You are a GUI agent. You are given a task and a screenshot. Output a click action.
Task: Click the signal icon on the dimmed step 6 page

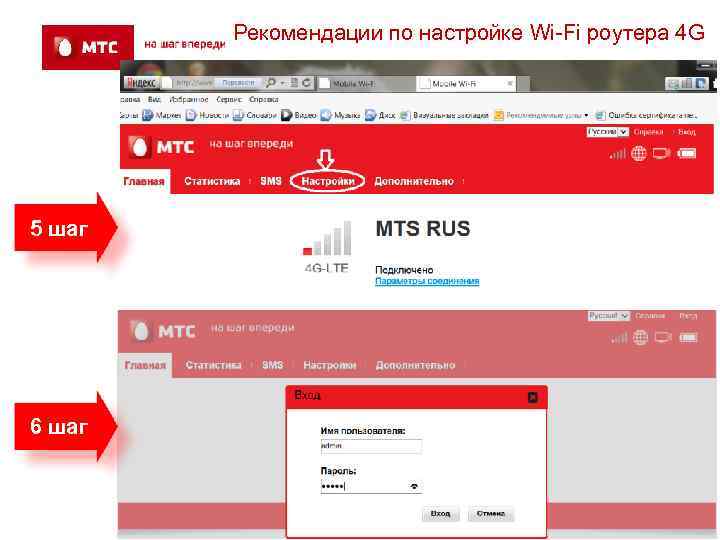pos(619,338)
